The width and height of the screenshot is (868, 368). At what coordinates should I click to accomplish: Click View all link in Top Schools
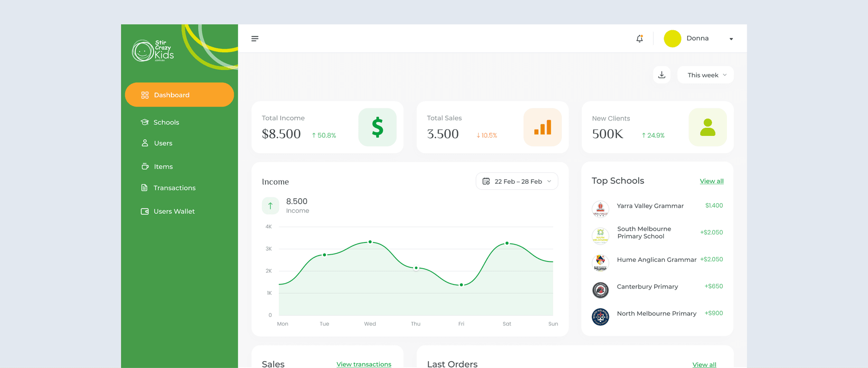tap(712, 181)
